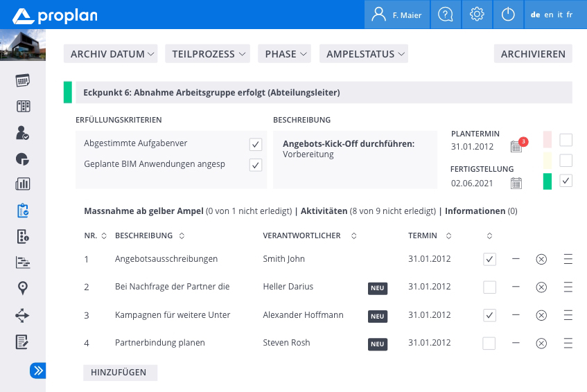Toggle checkbox for Kampagnen für weitere Unter
Viewport: 587px width, 392px height.
(489, 315)
